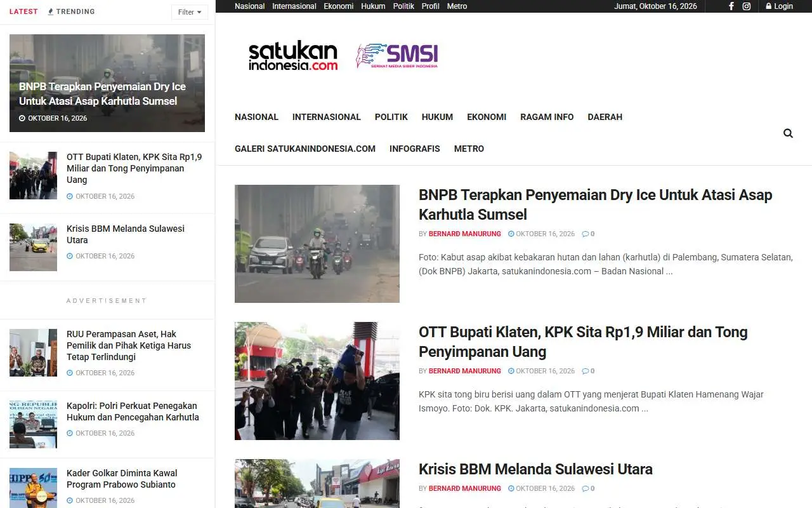Open Galeri Satukanindonesia.com menu item
812x508 pixels.
(x=305, y=149)
